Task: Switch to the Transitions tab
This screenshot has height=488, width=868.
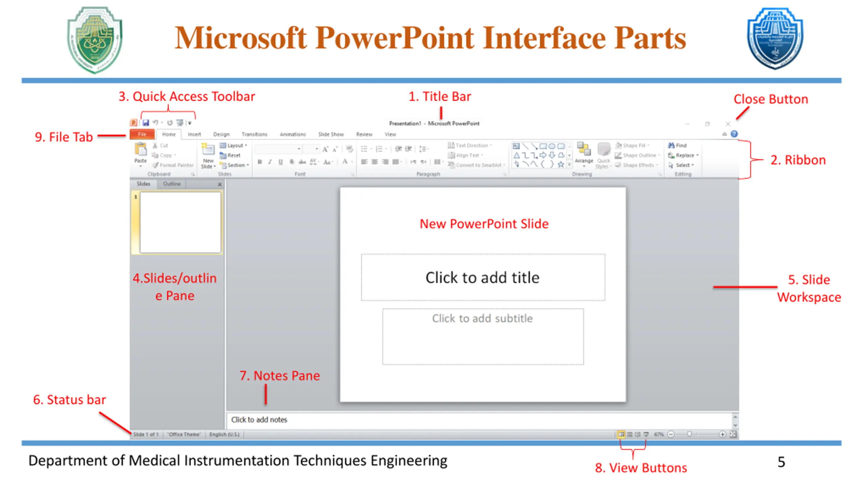Action: 255,135
